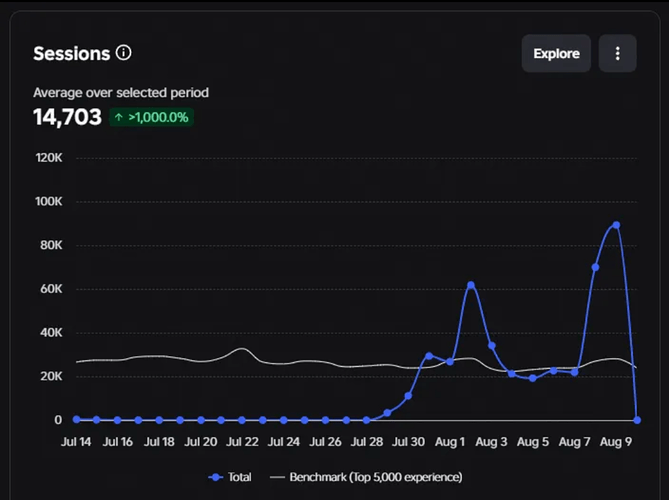Click the Explore button
Screen dimensions: 669x500
point(556,53)
